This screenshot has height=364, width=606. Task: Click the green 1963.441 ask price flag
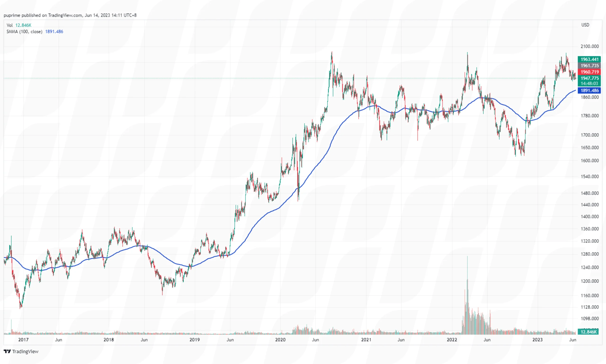pos(589,59)
